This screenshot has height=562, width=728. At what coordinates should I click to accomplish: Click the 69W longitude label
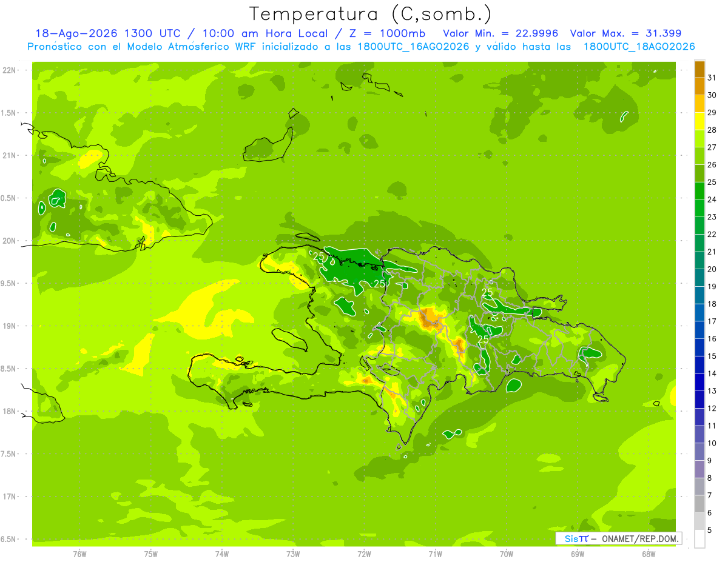(578, 554)
